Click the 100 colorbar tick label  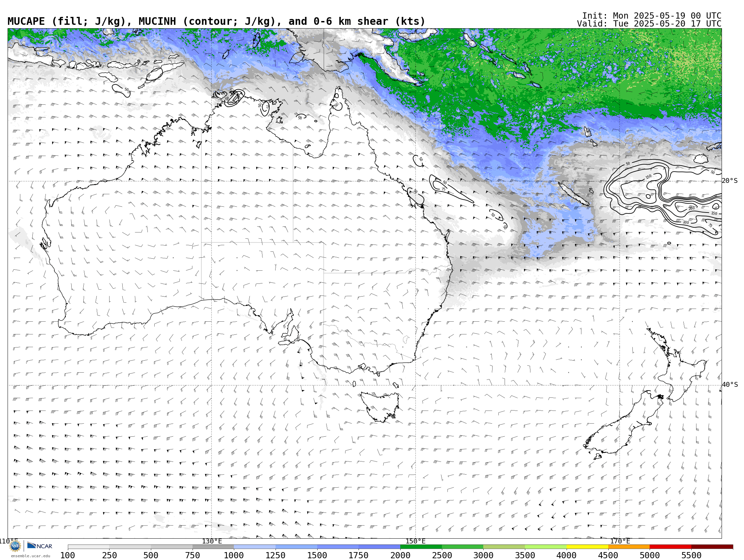68,556
